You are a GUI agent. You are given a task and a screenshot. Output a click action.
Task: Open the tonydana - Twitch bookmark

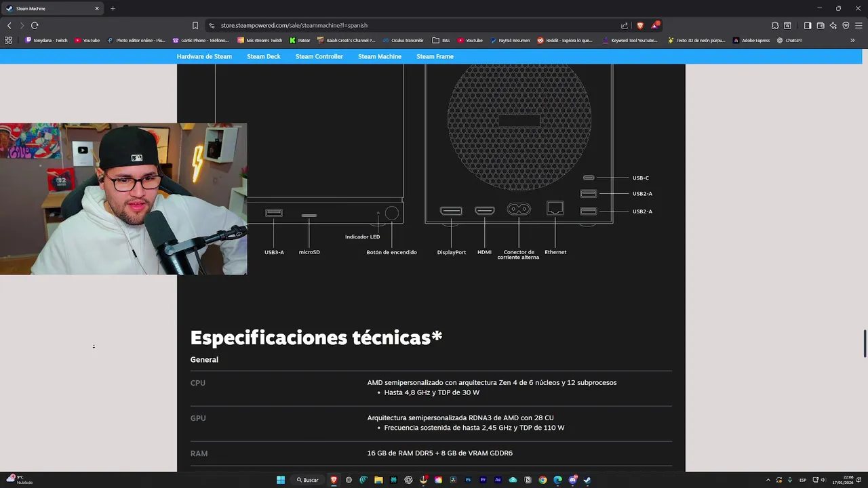pos(46,40)
